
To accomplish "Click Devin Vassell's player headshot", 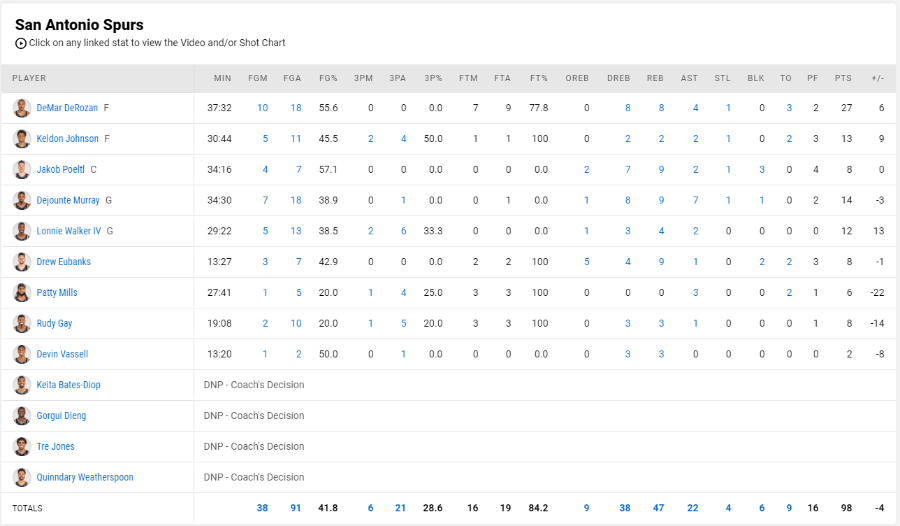I will (22, 354).
